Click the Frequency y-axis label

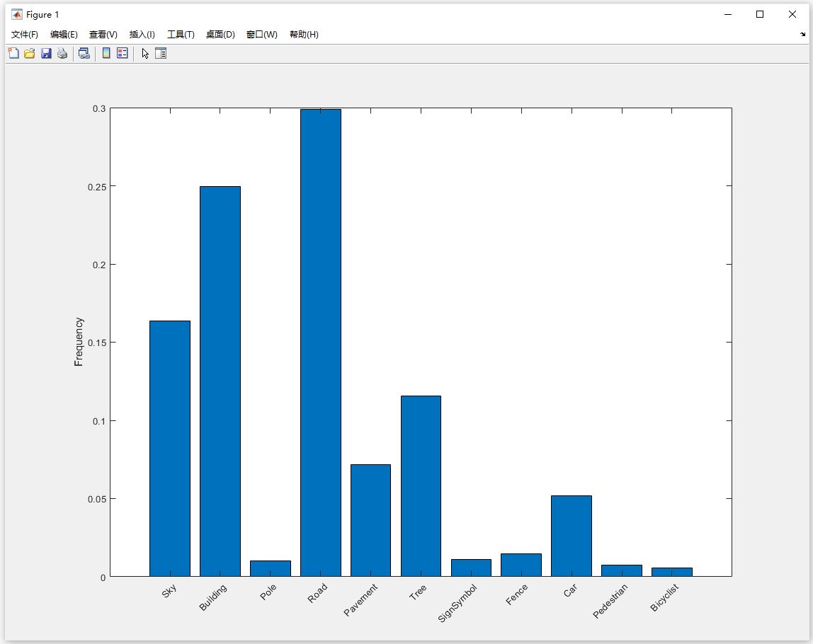click(x=79, y=342)
